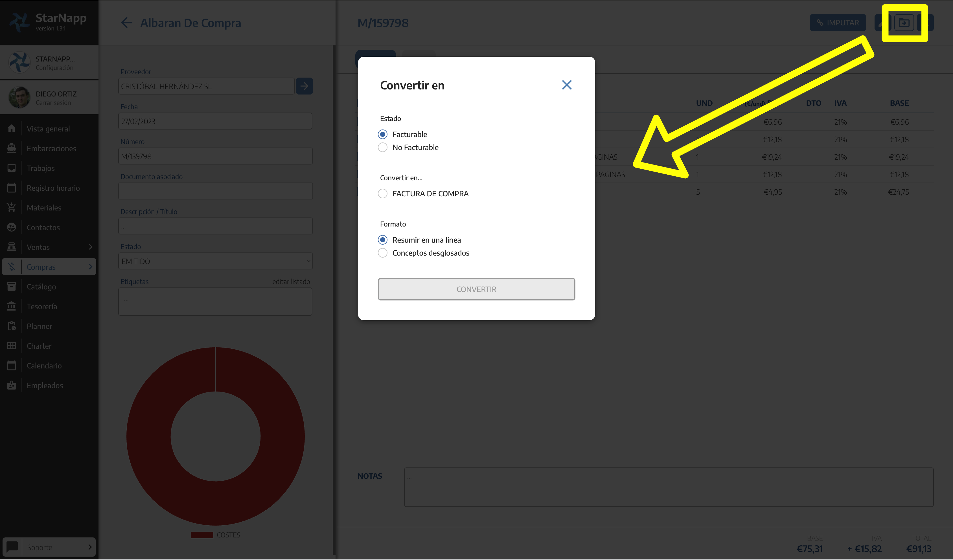Screen dimensions: 953x560
Task: Open the Planner sidebar item
Action: (39, 326)
